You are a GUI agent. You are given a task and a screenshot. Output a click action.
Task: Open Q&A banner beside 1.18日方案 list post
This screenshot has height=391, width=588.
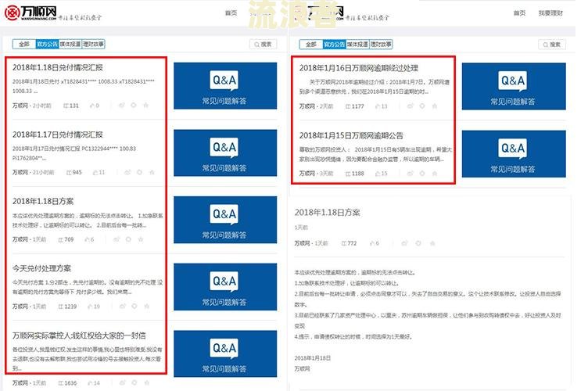(x=225, y=220)
